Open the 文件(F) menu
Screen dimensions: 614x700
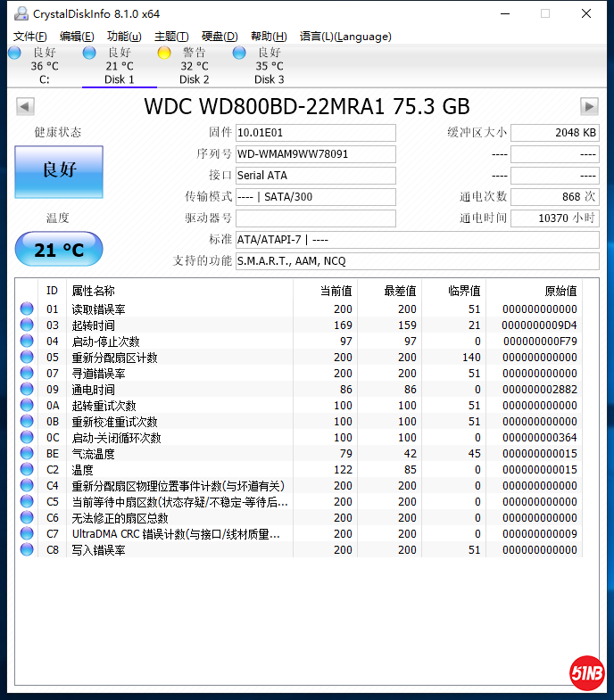tap(29, 37)
